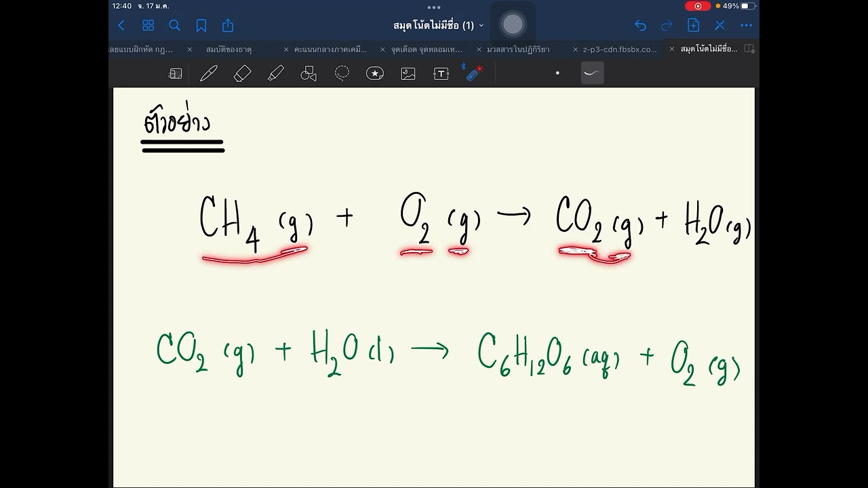Open the Elements sticker tool
The width and height of the screenshot is (868, 488).
[x=375, y=74]
